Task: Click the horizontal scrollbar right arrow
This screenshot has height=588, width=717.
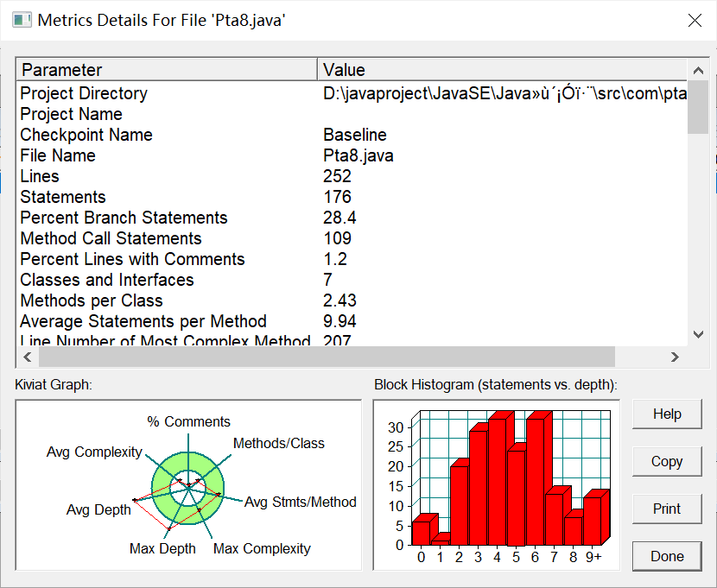Action: click(675, 357)
